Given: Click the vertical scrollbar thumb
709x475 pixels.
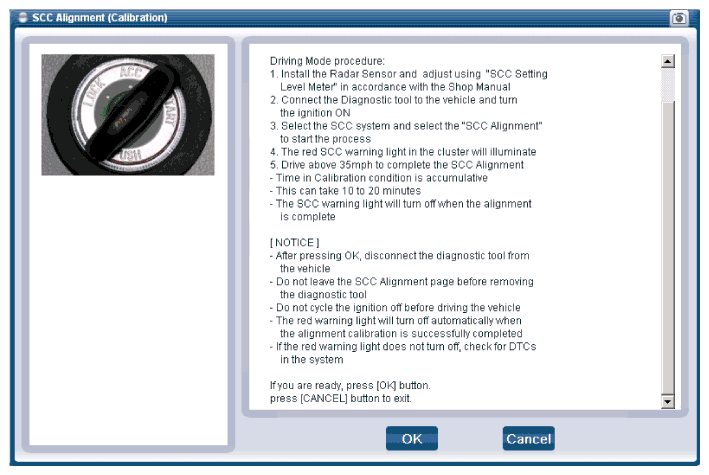Looking at the screenshot, I should 667,85.
